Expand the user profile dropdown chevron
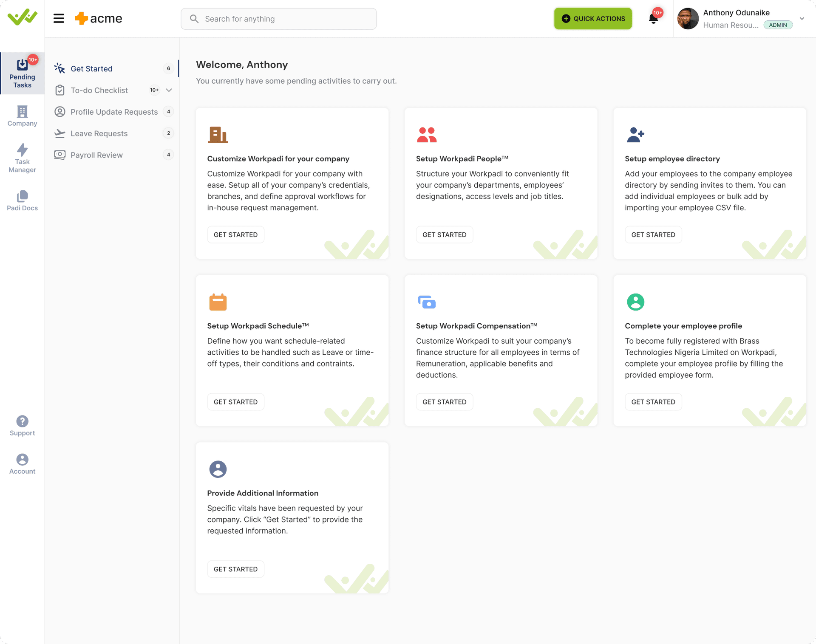Viewport: 816px width, 644px height. [802, 19]
